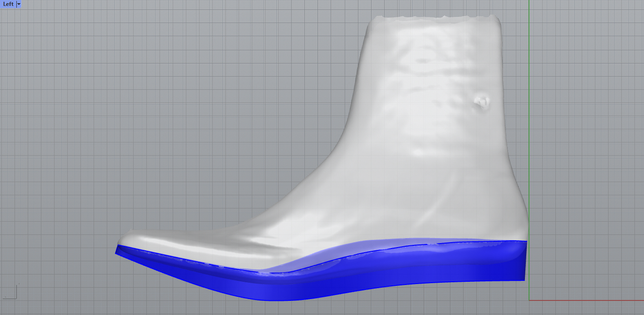
Task: Click the small dent on boot ankle
Action: click(x=481, y=102)
